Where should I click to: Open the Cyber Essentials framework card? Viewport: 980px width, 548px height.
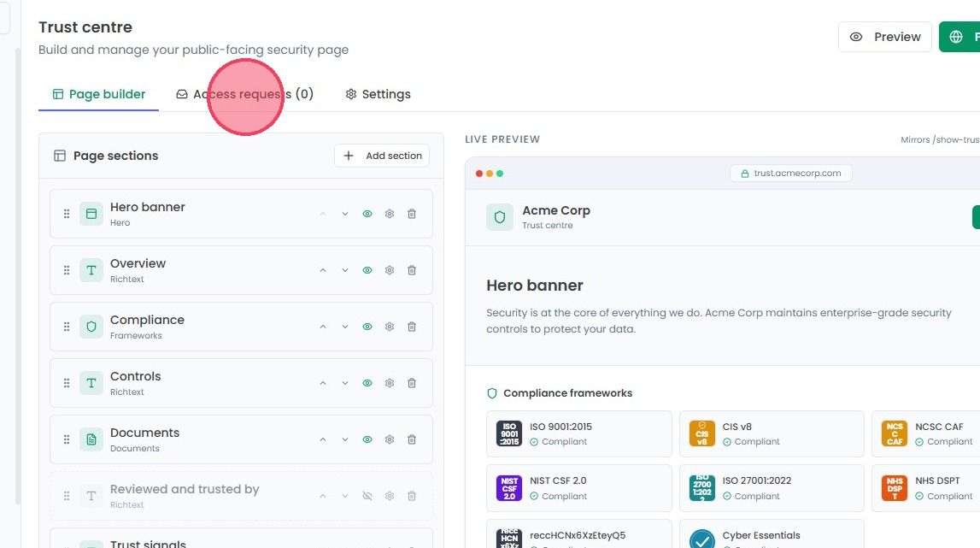click(772, 533)
